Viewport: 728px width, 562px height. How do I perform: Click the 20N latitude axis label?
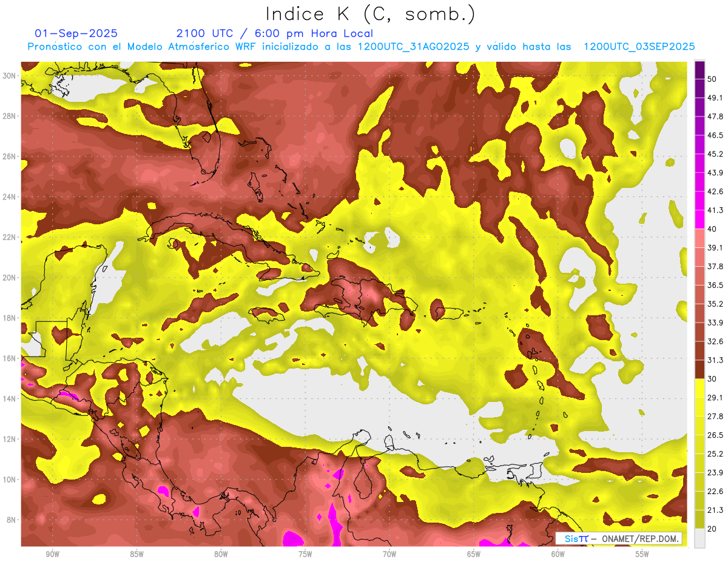[x=9, y=278]
